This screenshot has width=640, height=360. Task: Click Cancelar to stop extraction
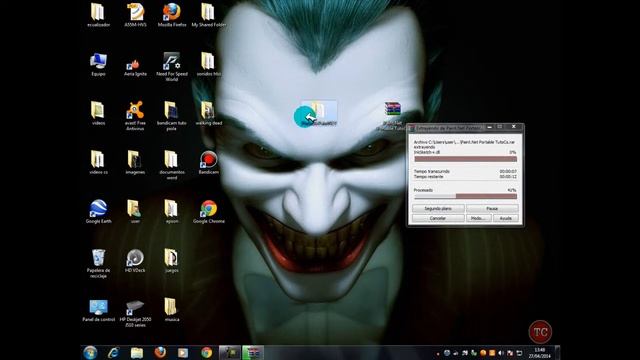438,218
